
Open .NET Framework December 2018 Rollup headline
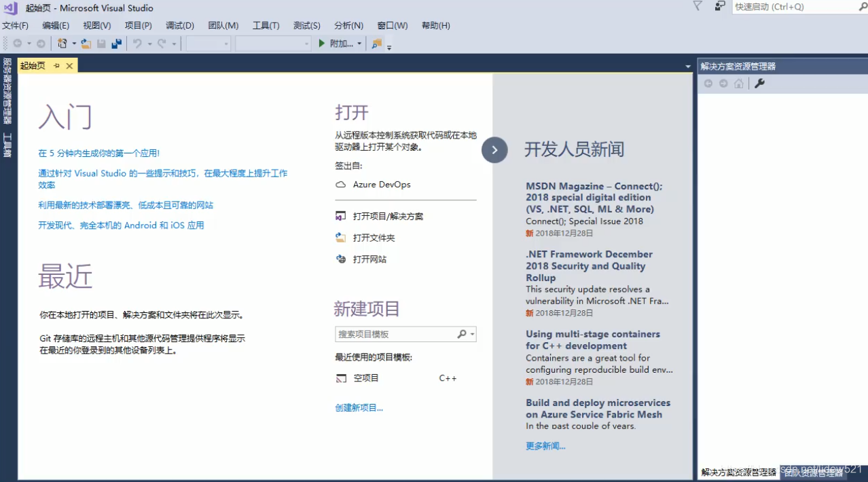(589, 266)
